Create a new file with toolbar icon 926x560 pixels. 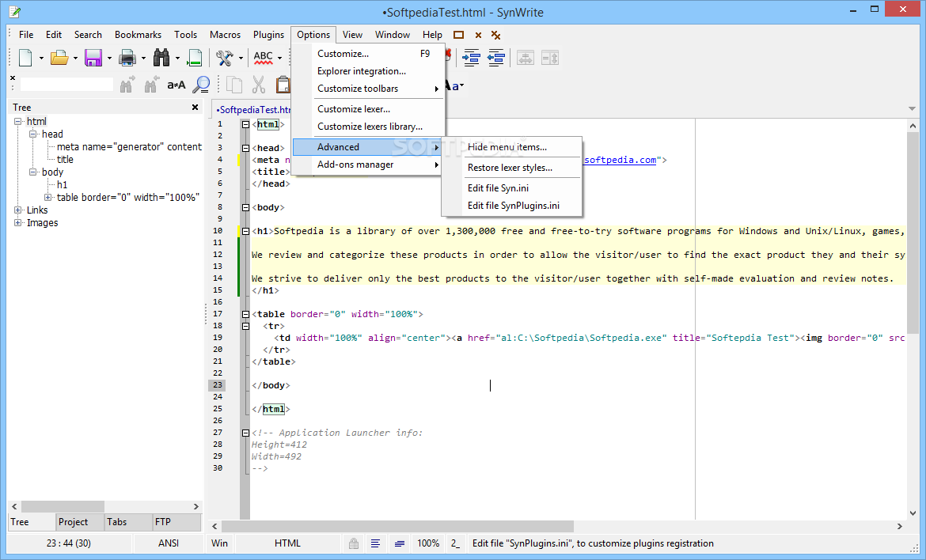[x=25, y=58]
